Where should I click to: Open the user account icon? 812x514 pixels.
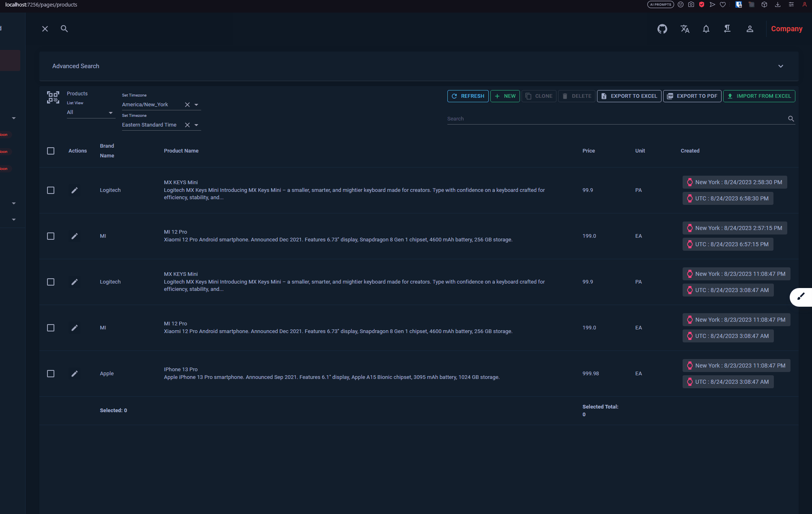pos(750,29)
